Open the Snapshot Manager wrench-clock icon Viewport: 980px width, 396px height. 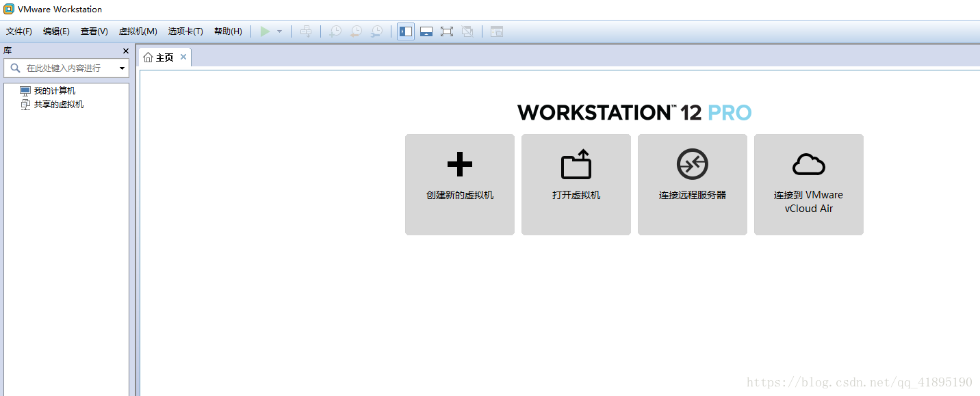click(376, 31)
